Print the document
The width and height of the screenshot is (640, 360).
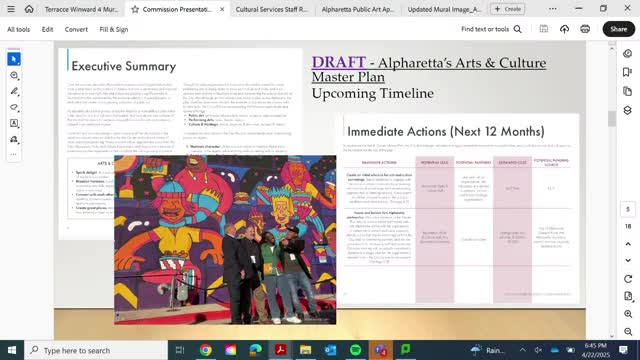[x=585, y=29]
